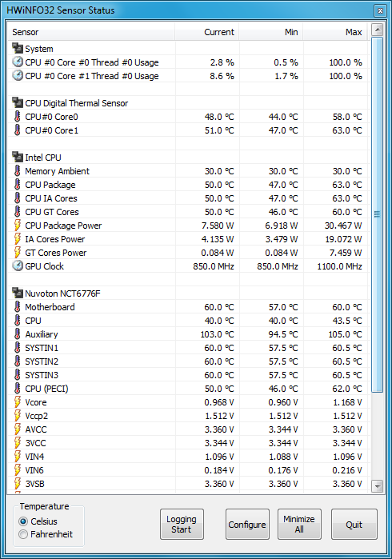Click thermometer icon beside CPU IA Cores
The image size is (392, 559).
(17, 198)
